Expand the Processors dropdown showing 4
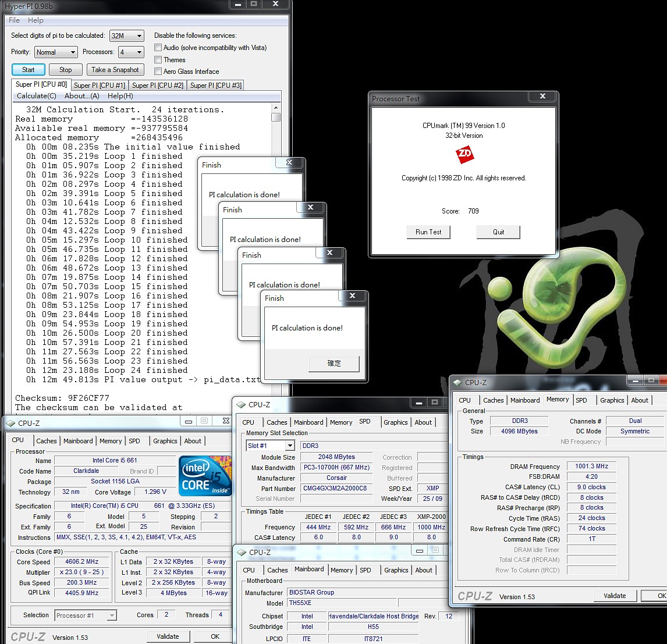This screenshot has height=644, width=667. [131, 52]
